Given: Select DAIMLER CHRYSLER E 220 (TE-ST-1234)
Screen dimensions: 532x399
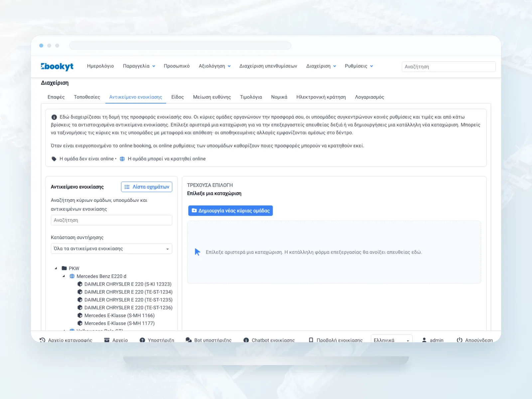Looking at the screenshot, I should click(128, 292).
